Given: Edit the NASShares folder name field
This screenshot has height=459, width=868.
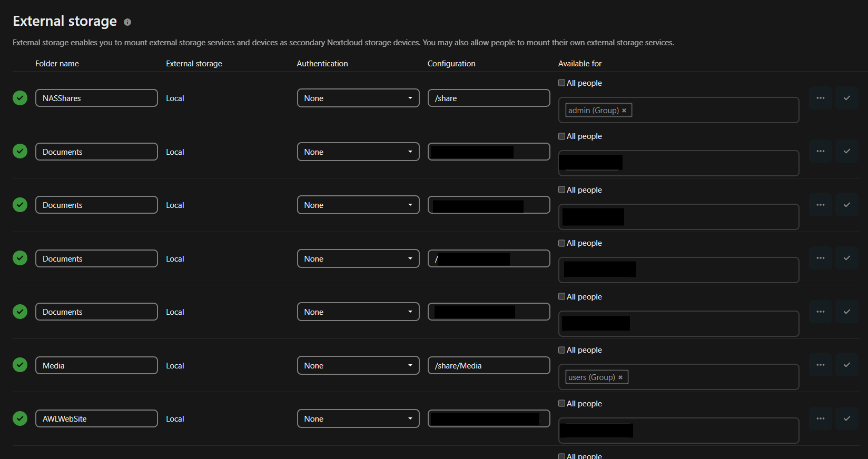Looking at the screenshot, I should (96, 98).
